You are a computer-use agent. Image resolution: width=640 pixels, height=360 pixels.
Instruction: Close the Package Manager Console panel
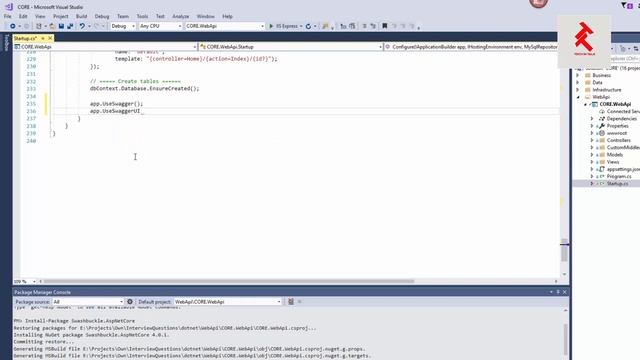click(564, 292)
